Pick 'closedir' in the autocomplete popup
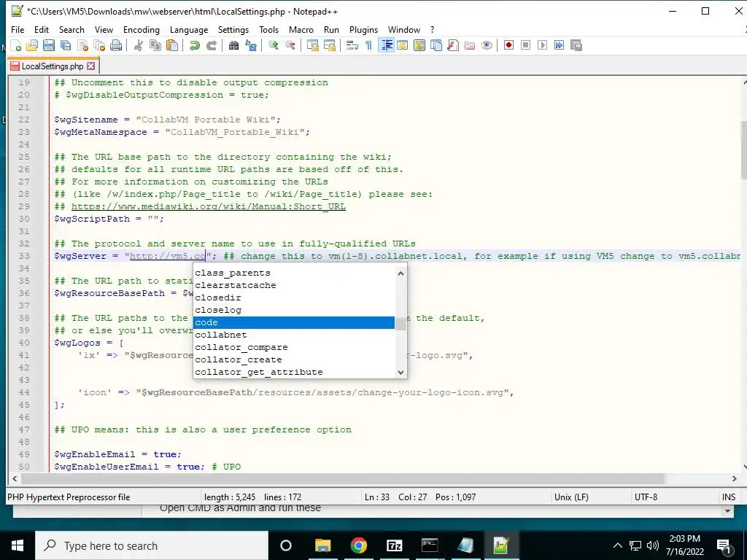 click(x=294, y=297)
